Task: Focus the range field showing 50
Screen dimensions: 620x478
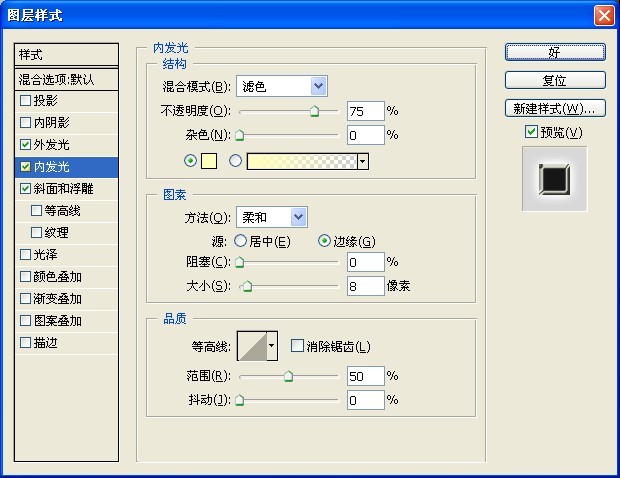Action: point(366,376)
